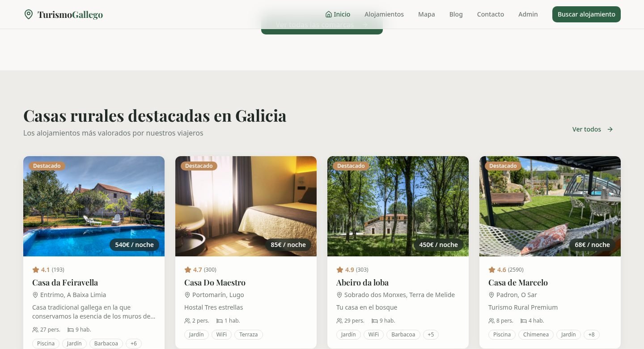Screen dimensions: 644x349
Task: Open the Abeiro da loba listing title
Action: click(362, 282)
